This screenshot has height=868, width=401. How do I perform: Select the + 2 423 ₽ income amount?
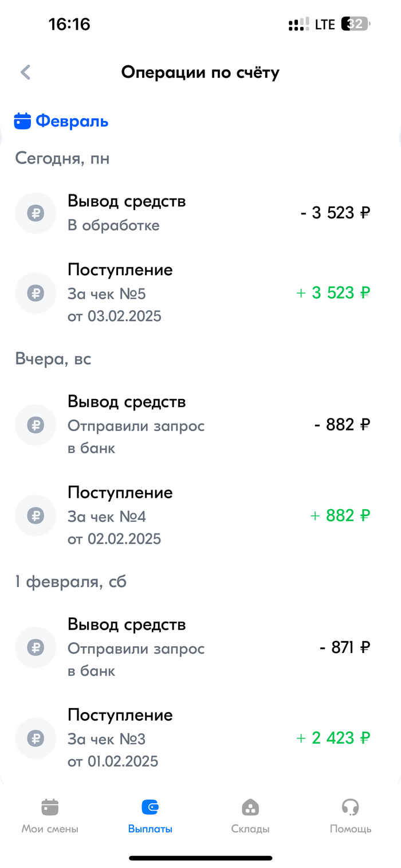point(333,738)
